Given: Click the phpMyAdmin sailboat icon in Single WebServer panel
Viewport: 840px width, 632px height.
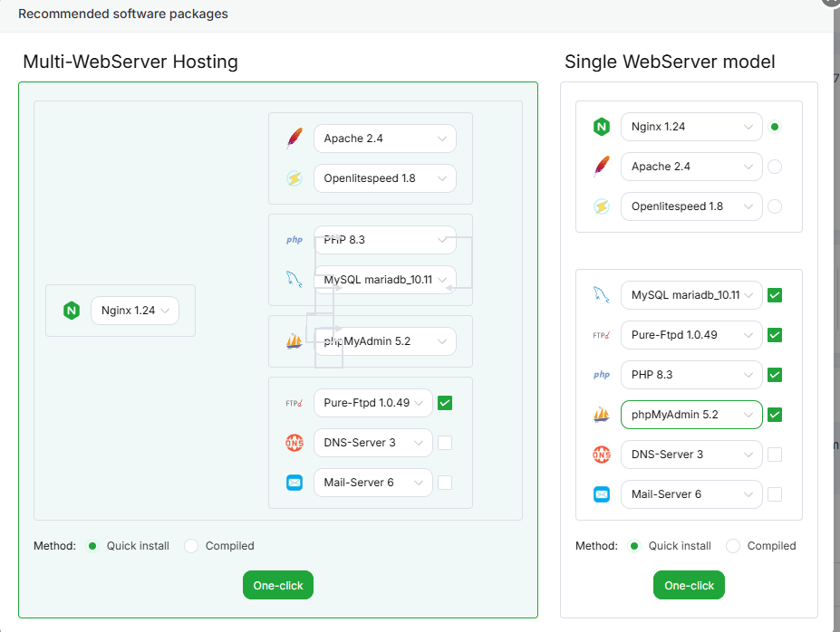Looking at the screenshot, I should (602, 415).
